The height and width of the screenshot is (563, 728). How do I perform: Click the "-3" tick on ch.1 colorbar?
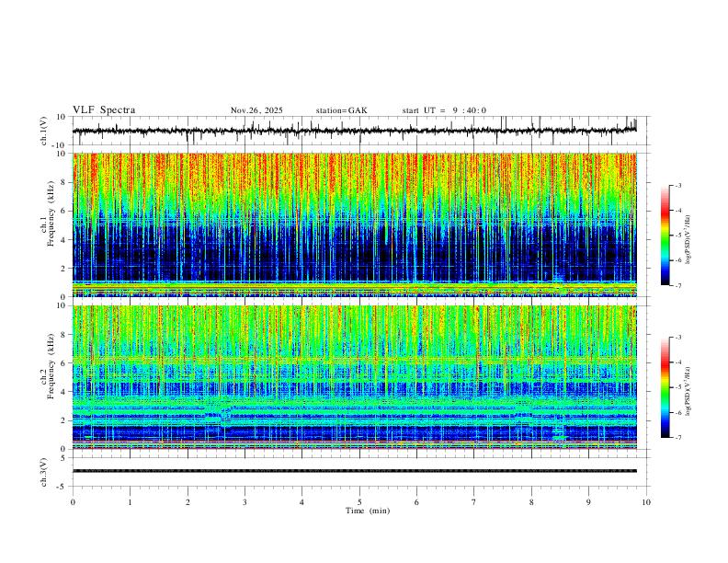(x=677, y=185)
